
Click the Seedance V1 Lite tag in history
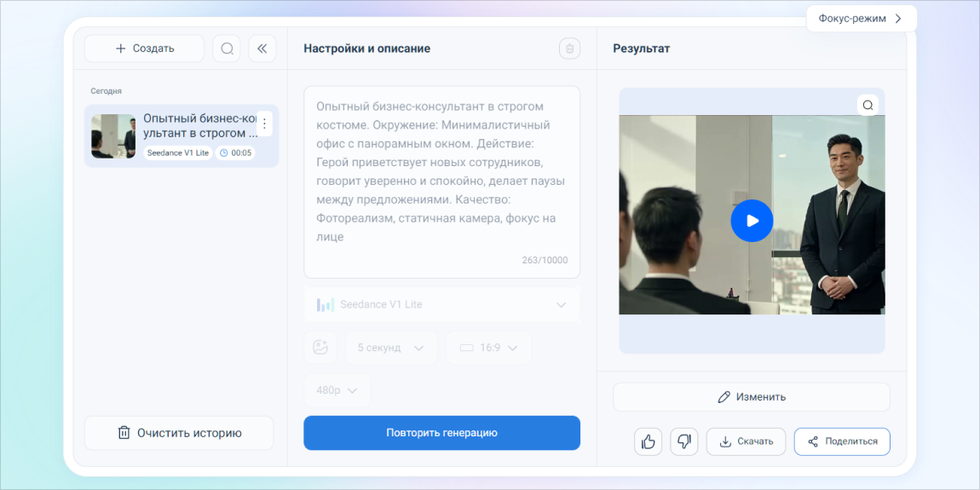(178, 153)
